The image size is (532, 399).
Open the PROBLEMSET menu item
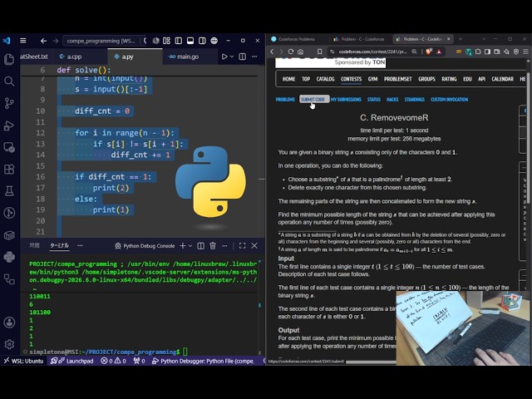tap(397, 79)
